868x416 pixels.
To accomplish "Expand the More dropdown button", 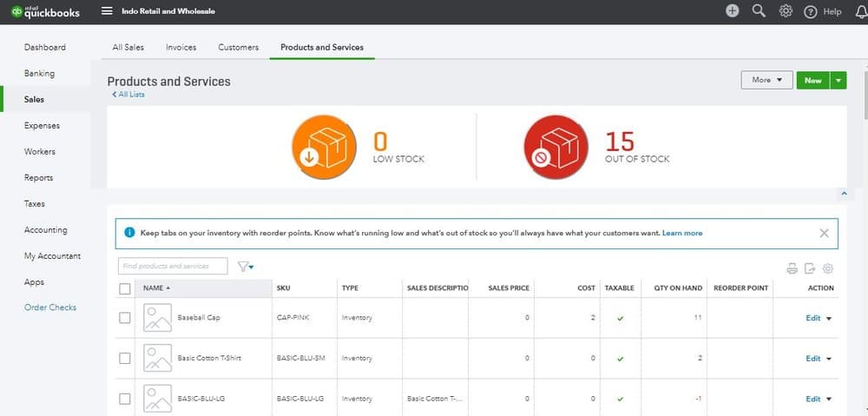I will [766, 80].
